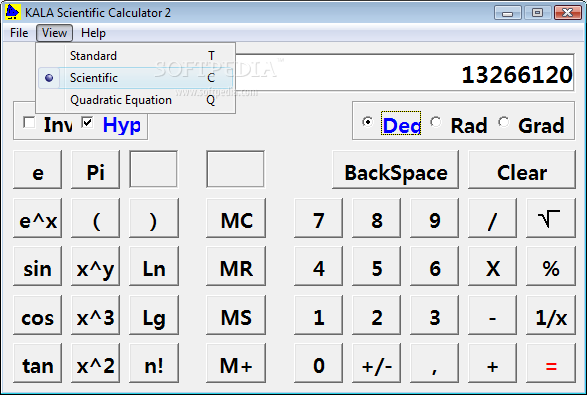The image size is (587, 395).
Task: Compute reciprocal with 1/x
Action: (x=551, y=315)
